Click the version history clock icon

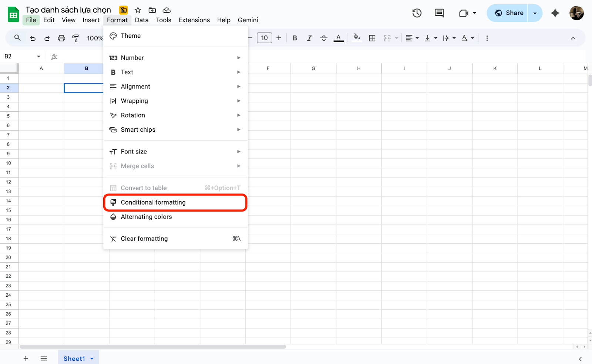point(417,13)
